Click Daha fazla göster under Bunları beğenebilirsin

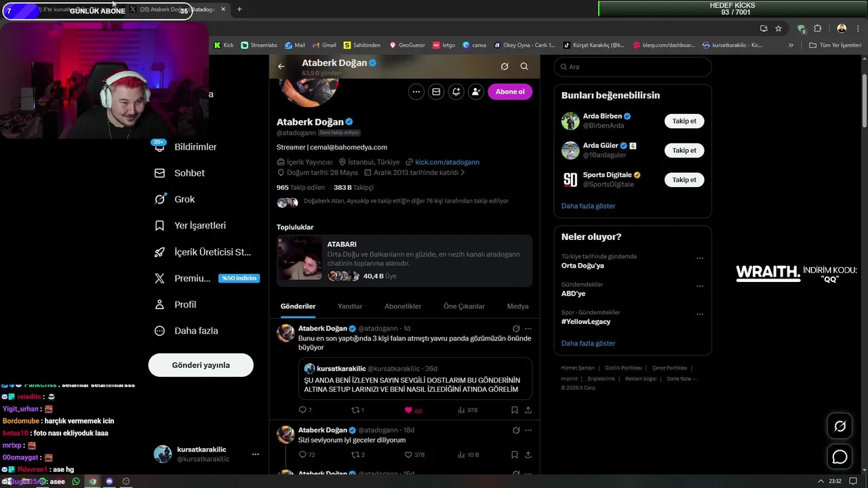click(x=589, y=206)
